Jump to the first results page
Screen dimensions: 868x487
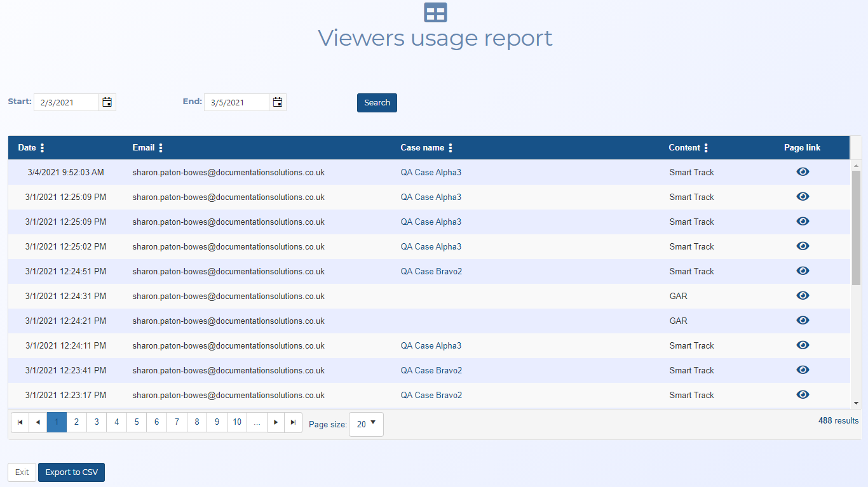coord(20,422)
